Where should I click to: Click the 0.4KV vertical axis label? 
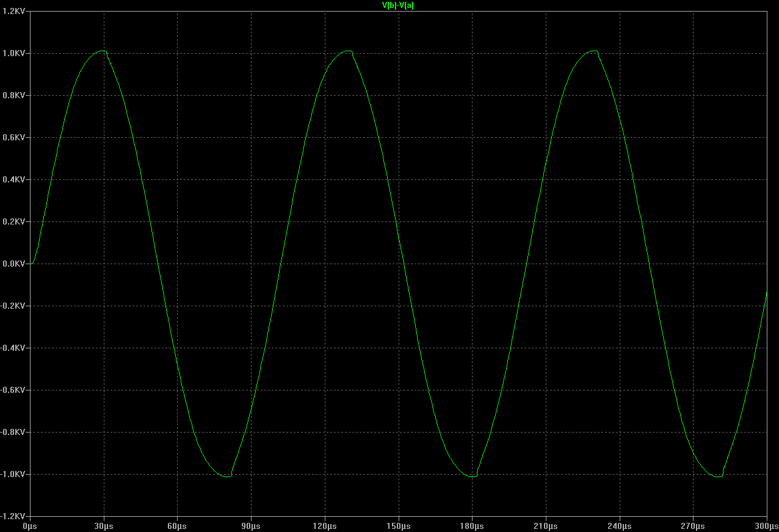coord(15,179)
